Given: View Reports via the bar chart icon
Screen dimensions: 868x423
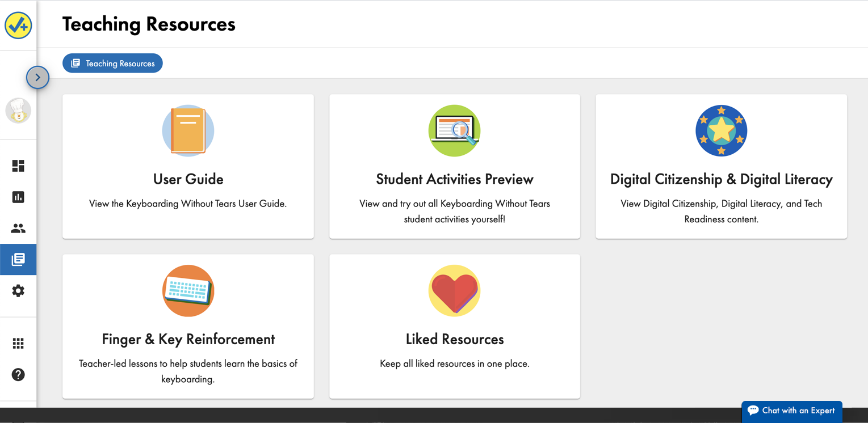Looking at the screenshot, I should click(18, 197).
